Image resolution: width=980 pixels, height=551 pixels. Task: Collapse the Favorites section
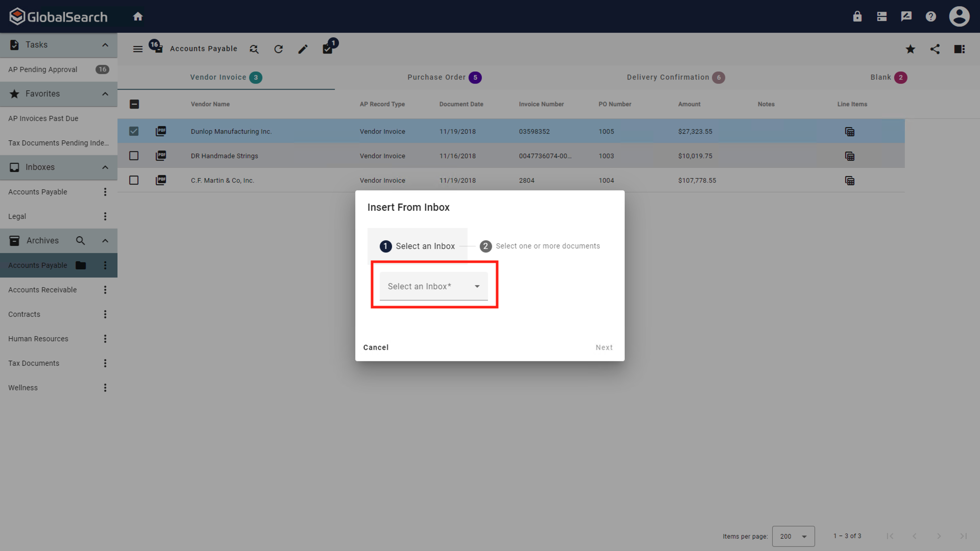click(105, 94)
